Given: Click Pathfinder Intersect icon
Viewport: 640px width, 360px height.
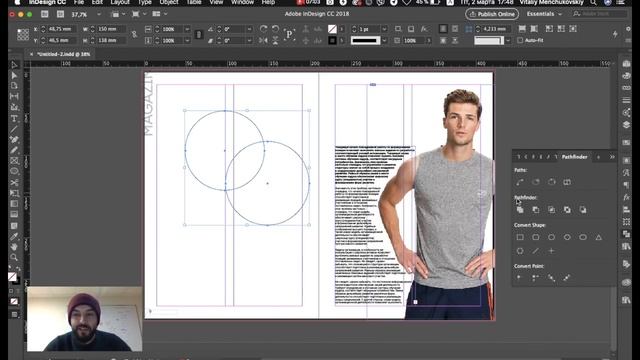Looking at the screenshot, I should [551, 210].
